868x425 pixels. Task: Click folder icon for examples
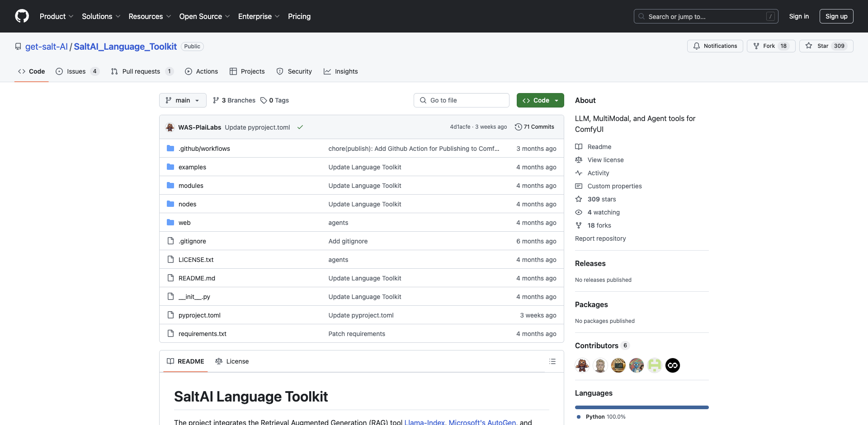click(170, 167)
